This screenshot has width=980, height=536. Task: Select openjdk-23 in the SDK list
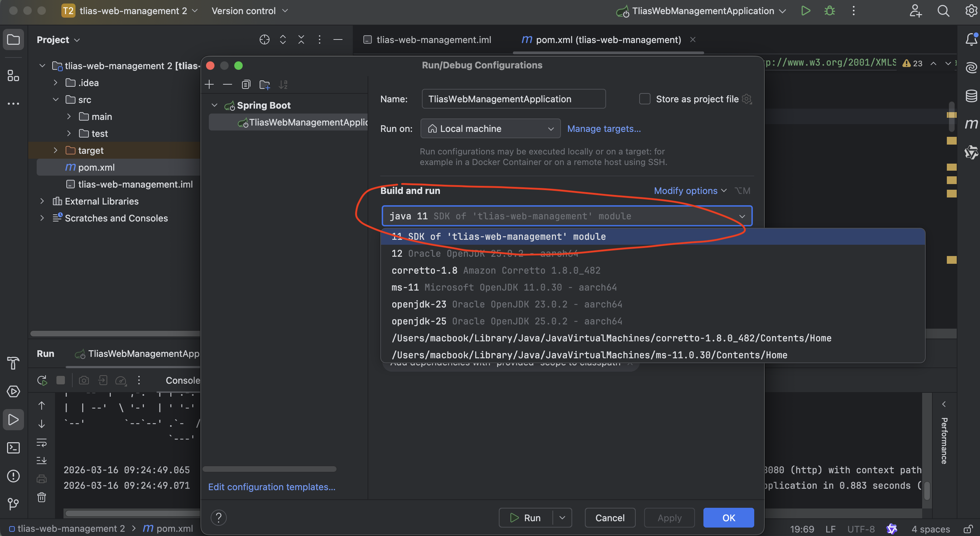(652, 304)
